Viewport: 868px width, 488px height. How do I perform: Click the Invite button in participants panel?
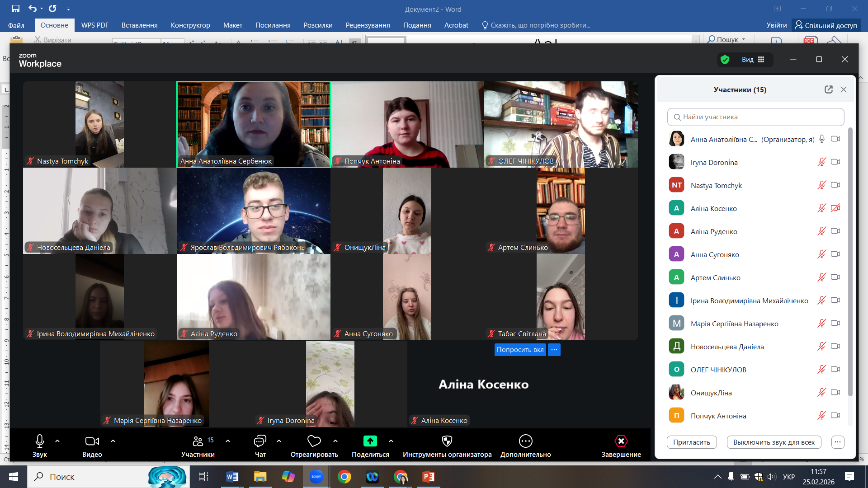tap(691, 442)
